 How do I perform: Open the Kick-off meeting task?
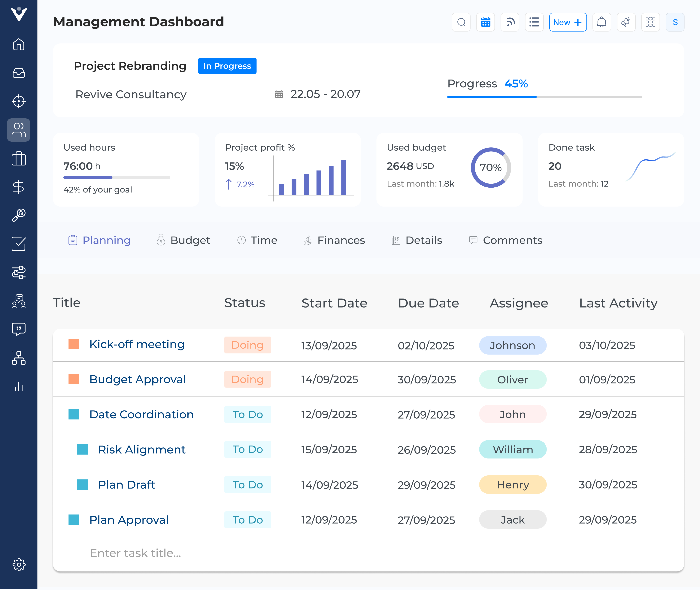pos(137,344)
